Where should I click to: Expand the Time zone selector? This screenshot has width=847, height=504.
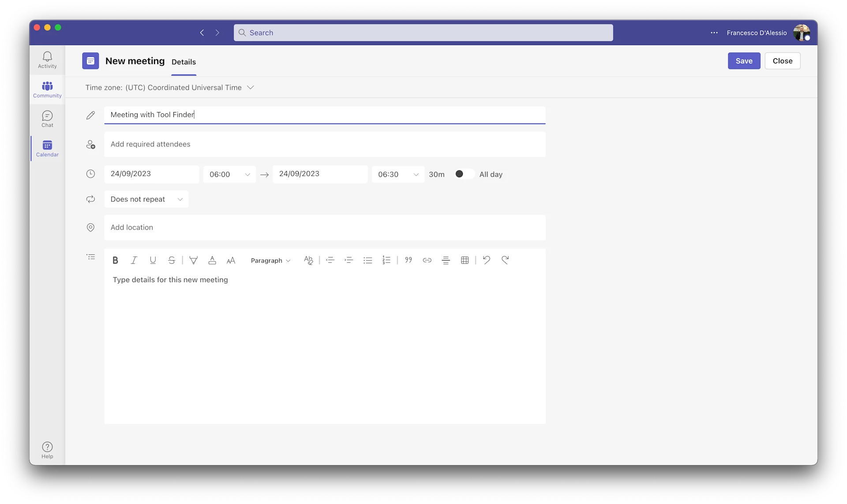pos(251,87)
